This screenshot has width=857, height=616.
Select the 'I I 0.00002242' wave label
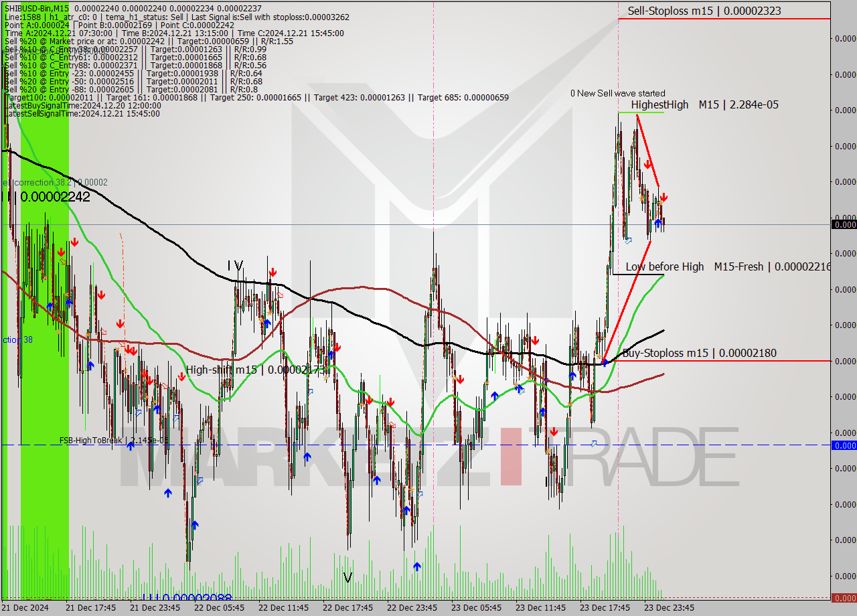pos(46,197)
